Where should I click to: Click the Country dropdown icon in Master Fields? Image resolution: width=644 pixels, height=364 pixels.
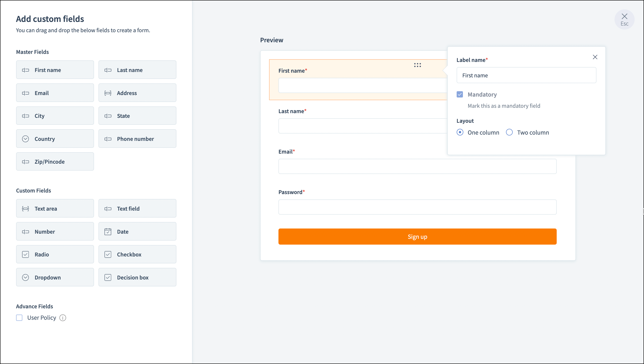[x=25, y=139]
